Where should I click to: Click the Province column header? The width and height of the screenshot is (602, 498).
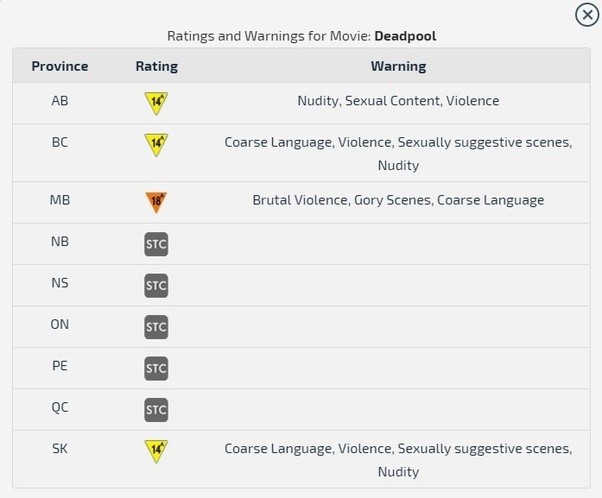click(x=60, y=66)
